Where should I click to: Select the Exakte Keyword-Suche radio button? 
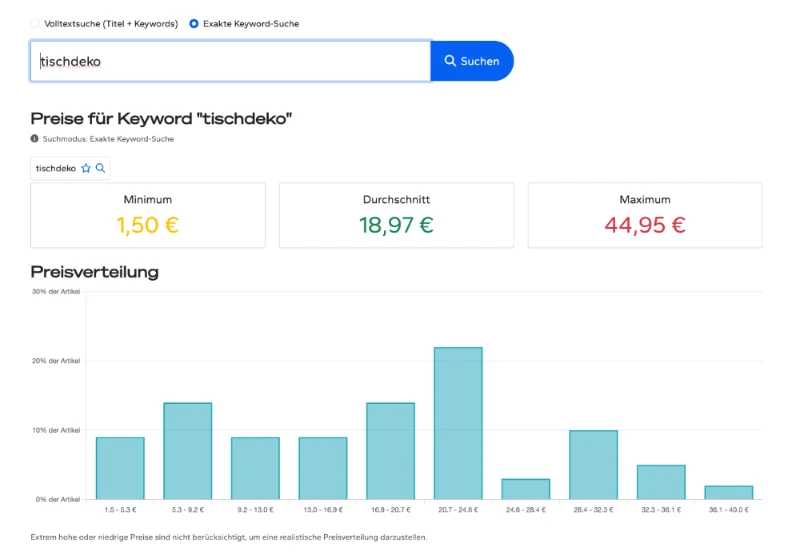pos(193,23)
